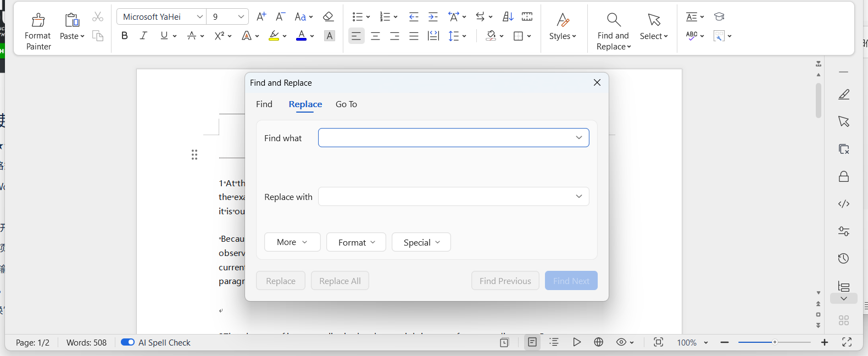Open the font size dropdown
The image size is (868, 356).
click(x=241, y=17)
